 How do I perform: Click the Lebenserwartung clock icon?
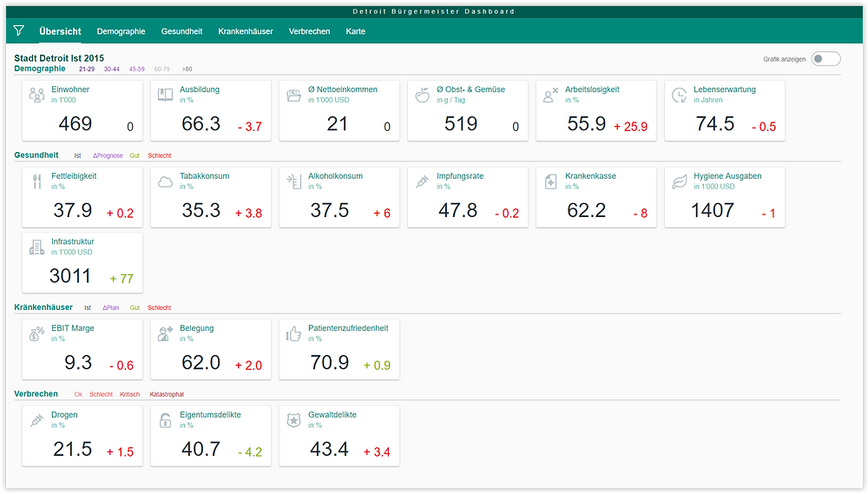point(680,96)
